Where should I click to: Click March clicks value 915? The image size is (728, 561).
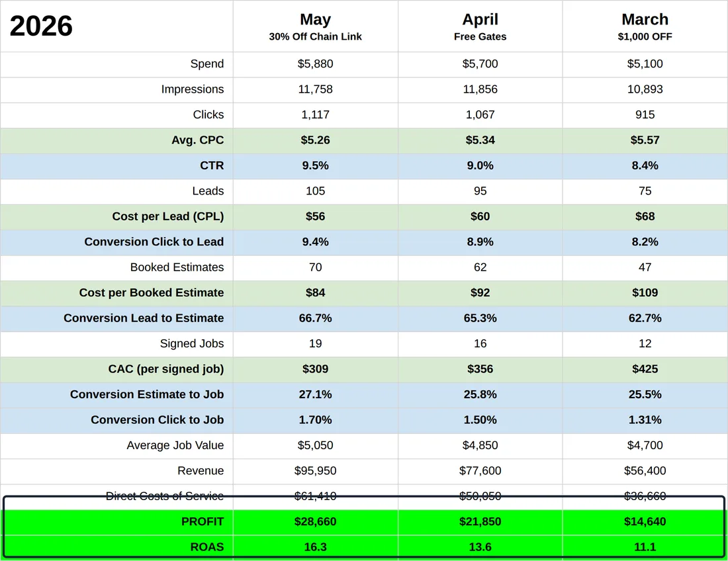(645, 114)
